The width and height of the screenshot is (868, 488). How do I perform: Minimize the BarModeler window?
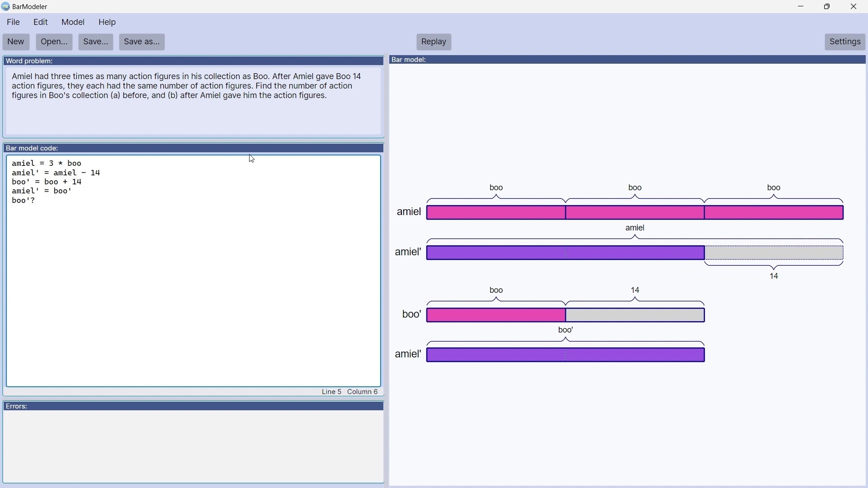click(801, 7)
